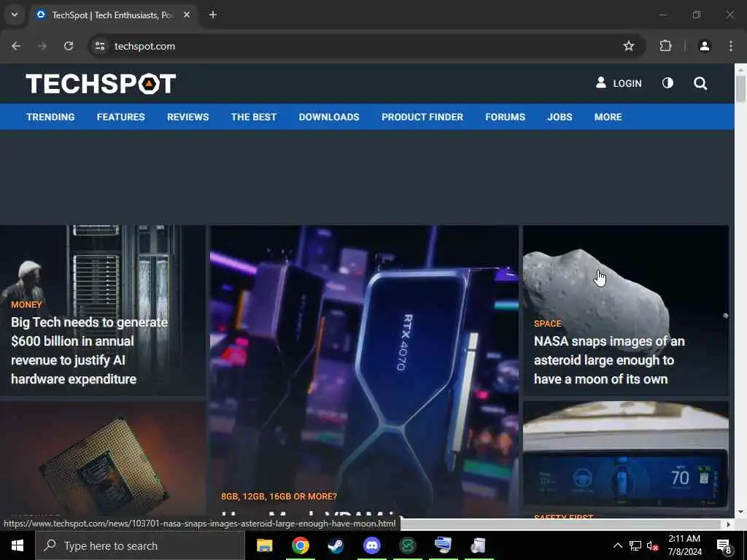Viewport: 747px width, 560px height.
Task: Reload the page with the refresh icon
Action: click(69, 46)
